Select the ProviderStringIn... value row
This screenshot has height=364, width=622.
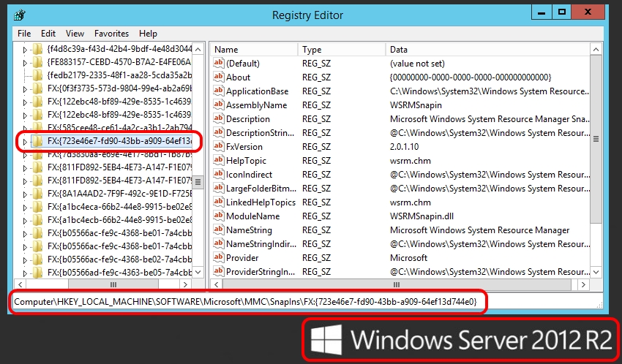click(x=401, y=272)
